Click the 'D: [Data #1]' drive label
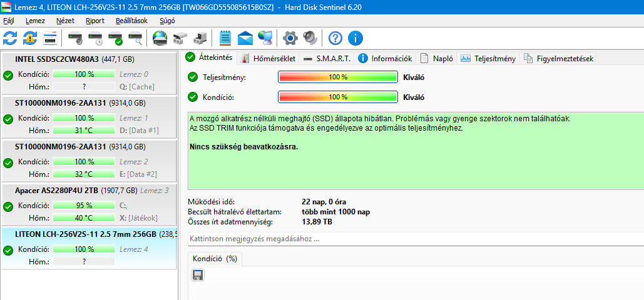 tap(139, 131)
